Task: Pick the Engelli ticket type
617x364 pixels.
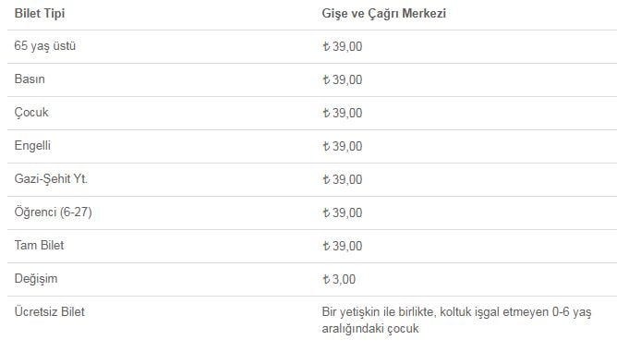Action: pyautogui.click(x=32, y=146)
